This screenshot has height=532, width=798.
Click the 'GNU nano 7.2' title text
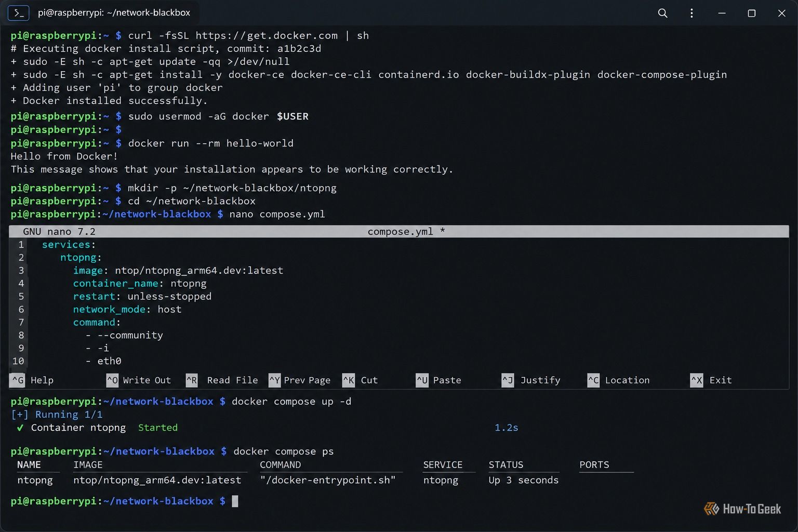point(59,232)
